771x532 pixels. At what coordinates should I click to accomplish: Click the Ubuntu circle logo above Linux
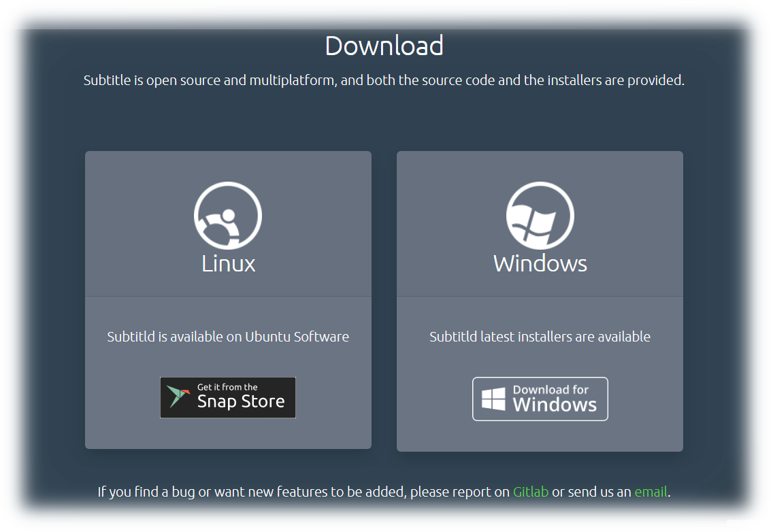[228, 216]
